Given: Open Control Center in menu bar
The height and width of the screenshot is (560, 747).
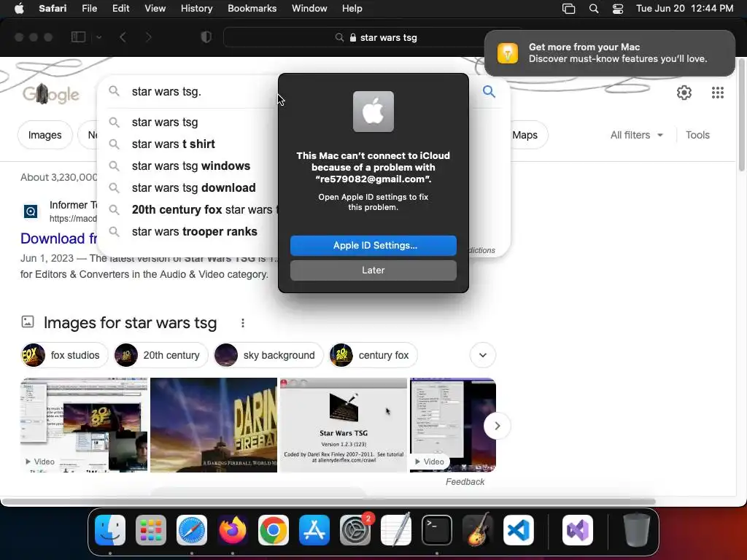Looking at the screenshot, I should tap(618, 9).
